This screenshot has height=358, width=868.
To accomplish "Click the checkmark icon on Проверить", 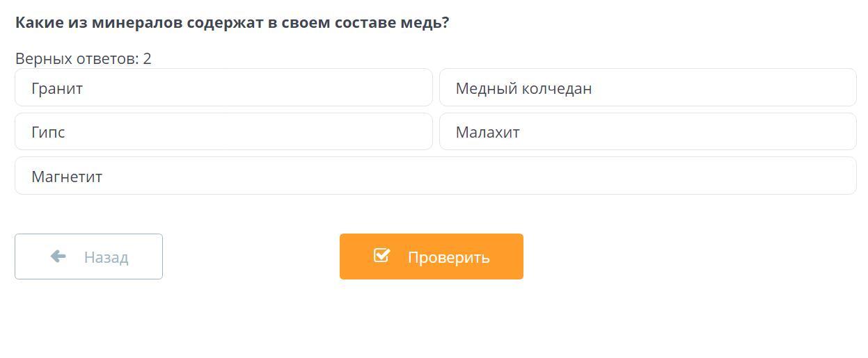I will click(381, 255).
